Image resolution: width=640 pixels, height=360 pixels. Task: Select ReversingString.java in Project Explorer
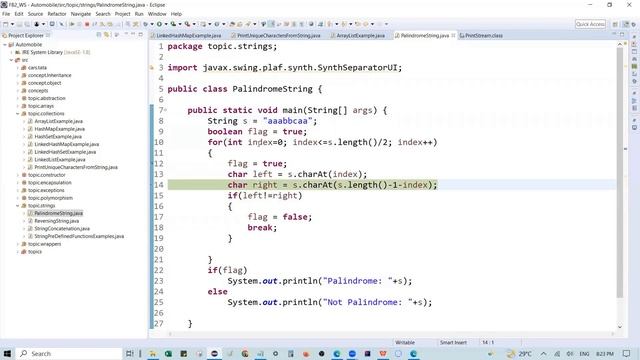[56, 221]
